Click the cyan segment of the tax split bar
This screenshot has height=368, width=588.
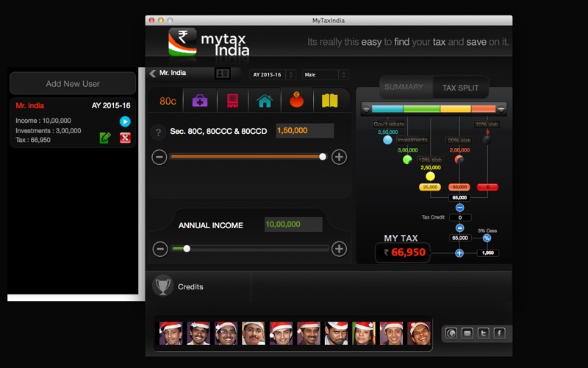pyautogui.click(x=387, y=109)
